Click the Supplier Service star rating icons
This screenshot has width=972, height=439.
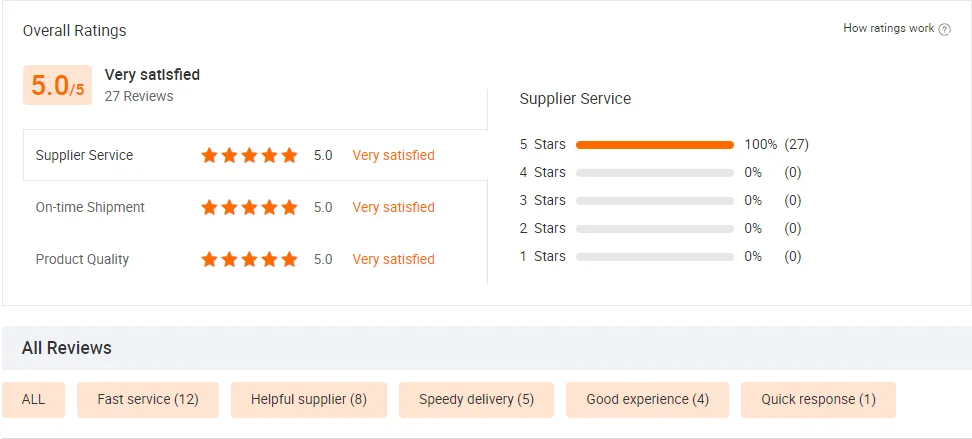[x=249, y=155]
